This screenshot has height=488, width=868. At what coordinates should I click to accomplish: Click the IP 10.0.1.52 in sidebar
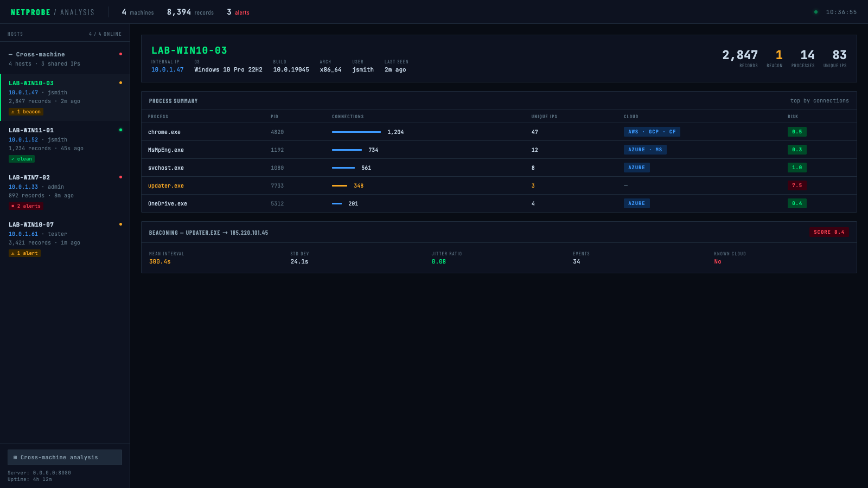pyautogui.click(x=23, y=140)
